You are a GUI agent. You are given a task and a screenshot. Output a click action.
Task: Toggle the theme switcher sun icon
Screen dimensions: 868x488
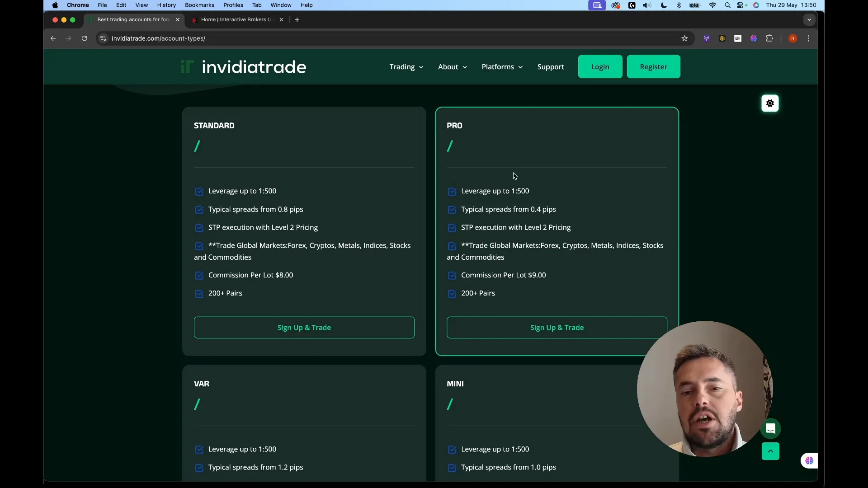[x=770, y=103]
